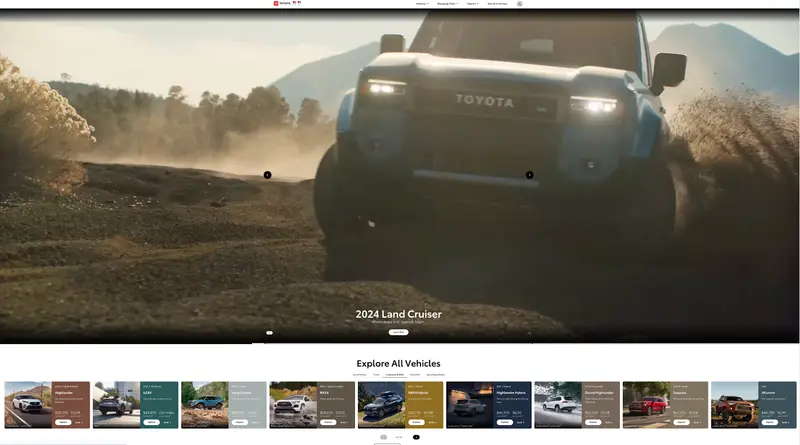The width and height of the screenshot is (800, 445).
Task: Open the Build link on the Land Cruiser card
Action: coord(255,423)
